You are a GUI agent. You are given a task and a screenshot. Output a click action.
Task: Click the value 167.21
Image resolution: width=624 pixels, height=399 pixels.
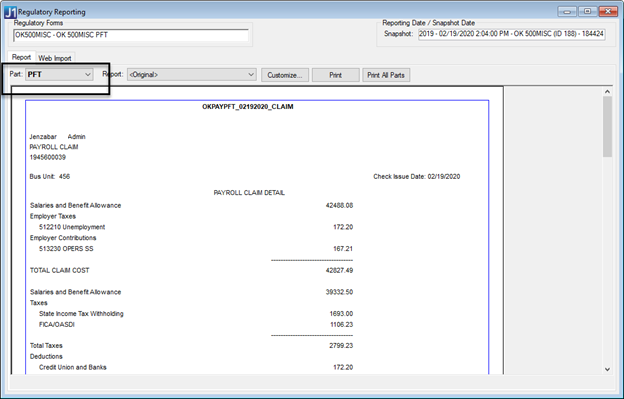pos(343,249)
